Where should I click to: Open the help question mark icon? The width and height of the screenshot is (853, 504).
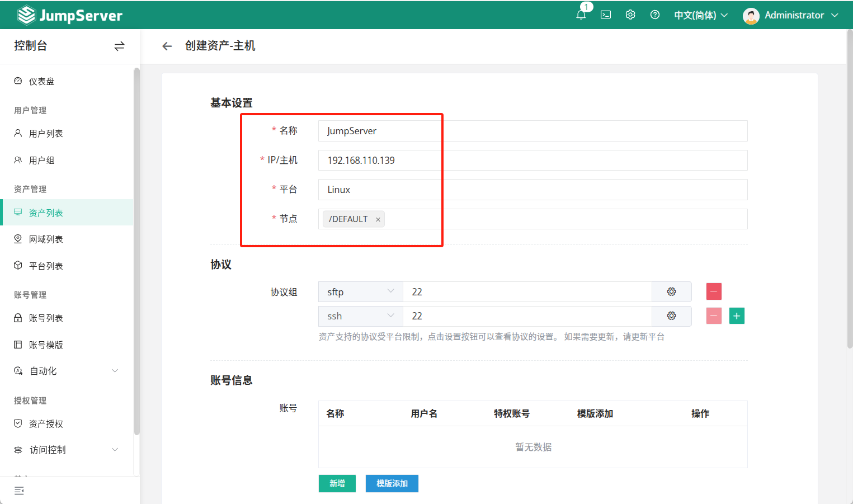(x=655, y=15)
